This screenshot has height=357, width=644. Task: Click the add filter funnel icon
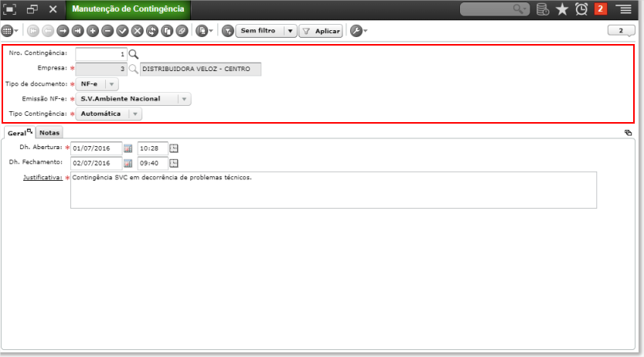[227, 31]
